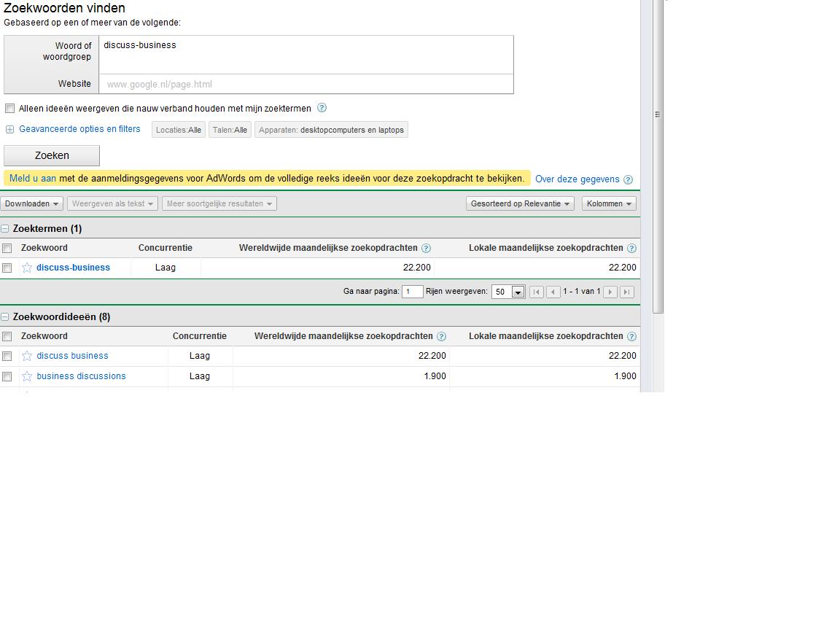The image size is (840, 630).
Task: Jump to last results page arrow
Action: 627,292
